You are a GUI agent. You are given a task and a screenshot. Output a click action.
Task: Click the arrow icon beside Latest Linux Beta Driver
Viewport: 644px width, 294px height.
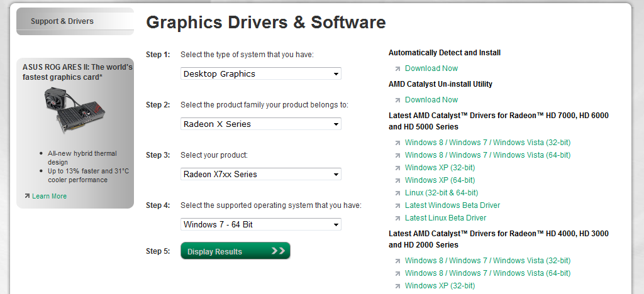click(x=397, y=218)
